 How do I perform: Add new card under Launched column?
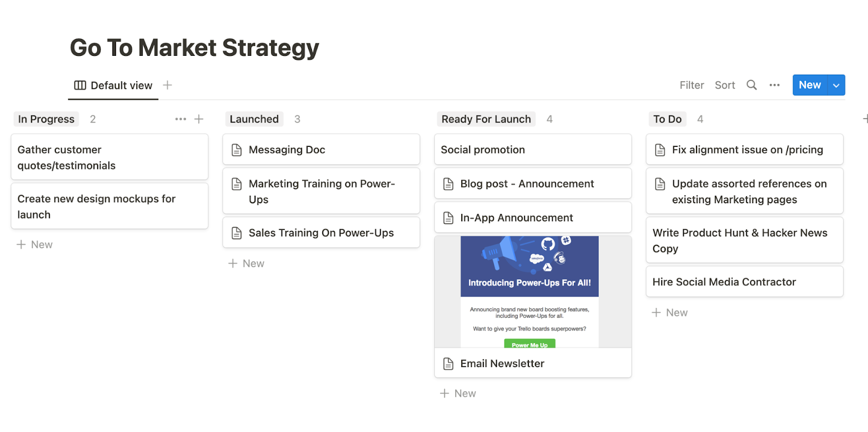click(246, 263)
